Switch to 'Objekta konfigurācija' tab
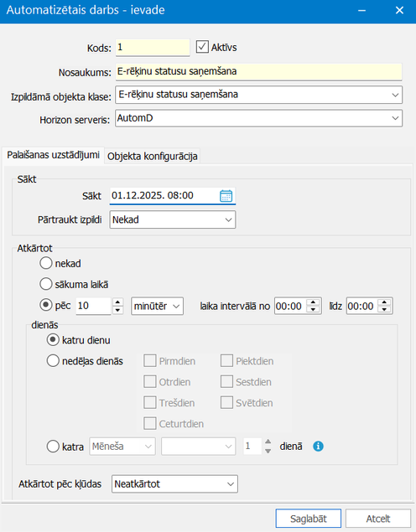 [152, 156]
